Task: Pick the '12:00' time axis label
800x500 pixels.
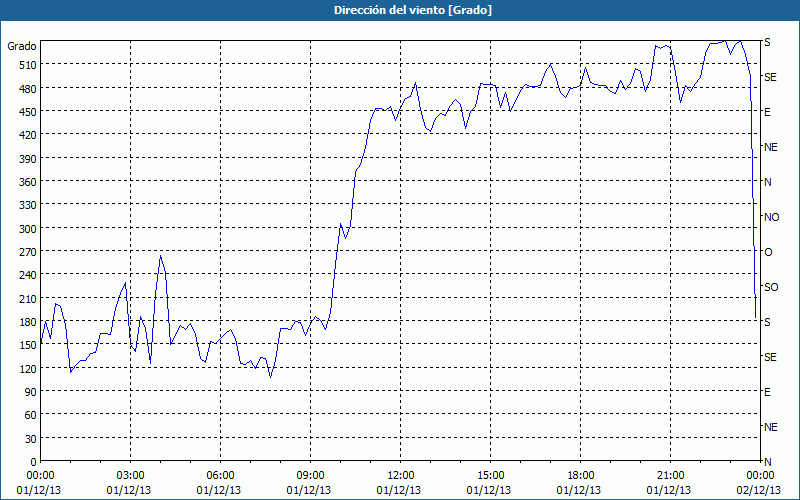Action: tap(401, 476)
